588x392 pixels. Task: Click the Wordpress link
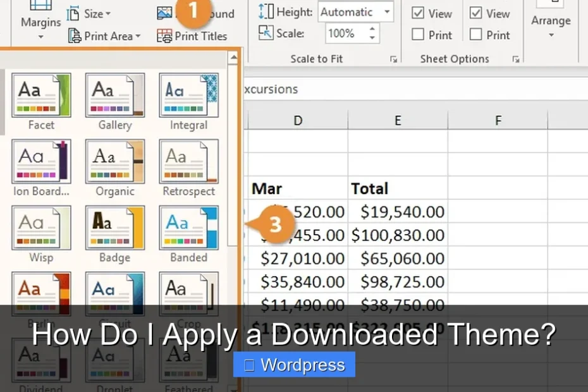click(x=294, y=364)
